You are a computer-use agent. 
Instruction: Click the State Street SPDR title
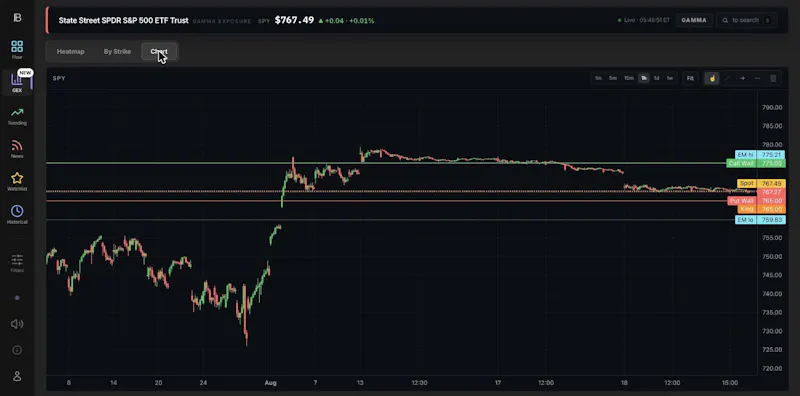tap(123, 20)
